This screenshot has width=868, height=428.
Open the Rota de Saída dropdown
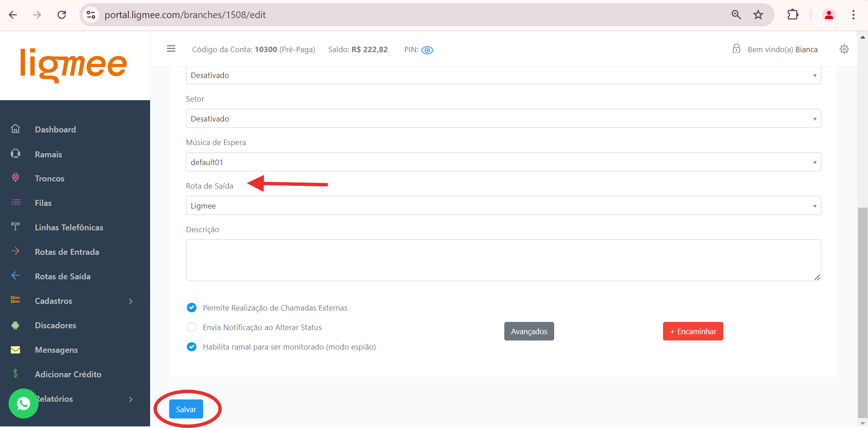coord(503,206)
